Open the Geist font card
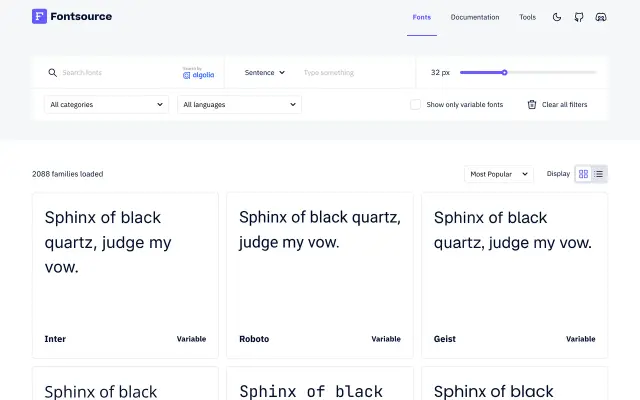The width and height of the screenshot is (640, 400). pyautogui.click(x=514, y=276)
